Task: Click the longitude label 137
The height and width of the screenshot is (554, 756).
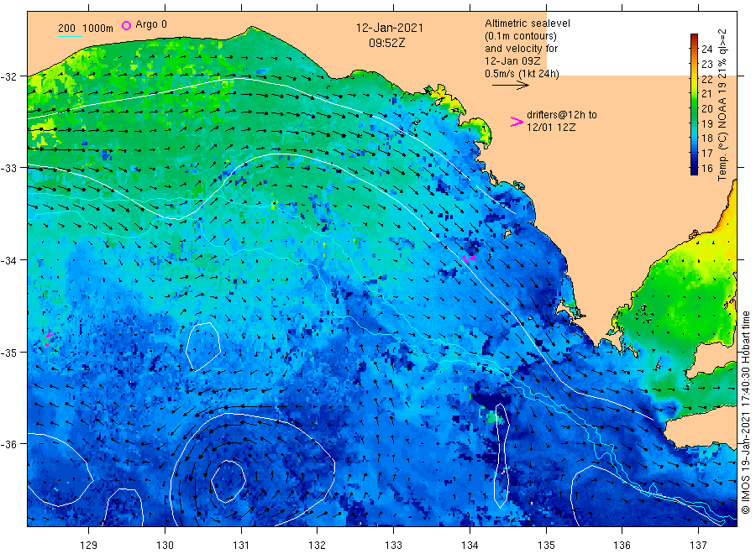Action: pos(698,545)
